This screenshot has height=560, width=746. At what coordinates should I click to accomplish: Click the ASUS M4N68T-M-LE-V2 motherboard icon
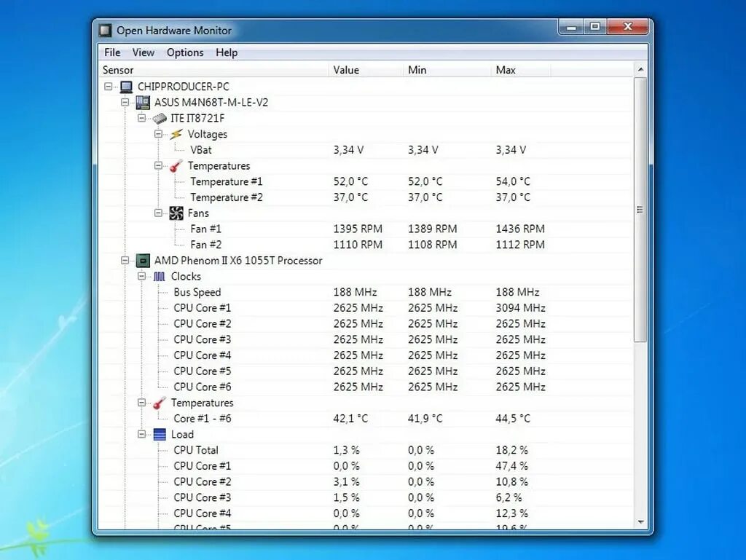point(143,102)
